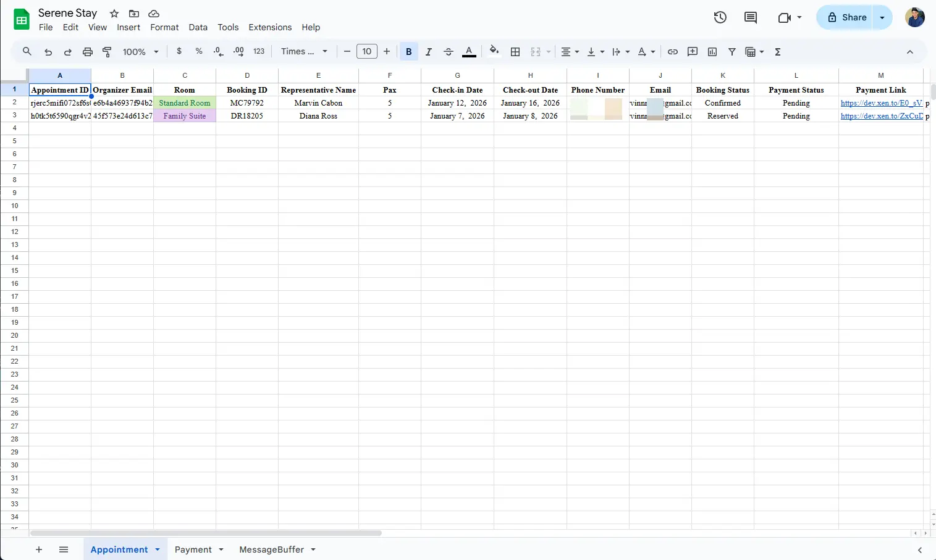Image resolution: width=936 pixels, height=560 pixels.
Task: Toggle italic formatting
Action: click(x=428, y=52)
